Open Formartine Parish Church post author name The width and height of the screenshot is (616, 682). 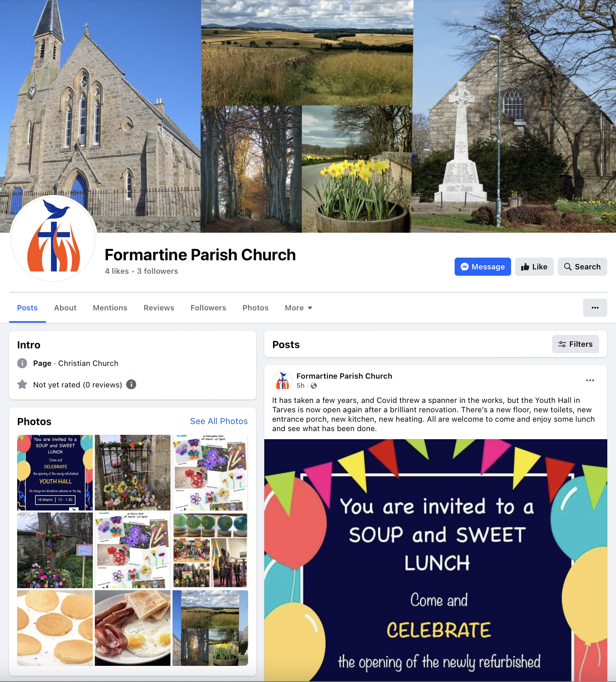[344, 376]
